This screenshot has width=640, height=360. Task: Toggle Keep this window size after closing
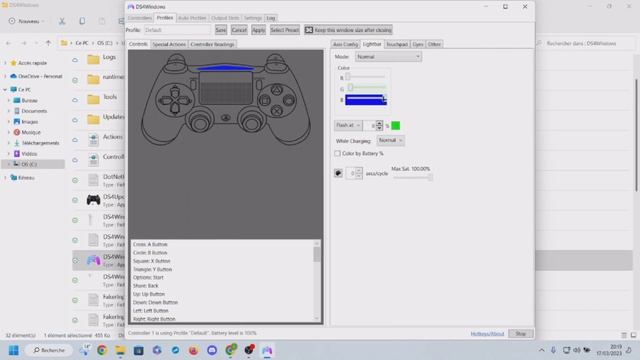click(x=348, y=30)
